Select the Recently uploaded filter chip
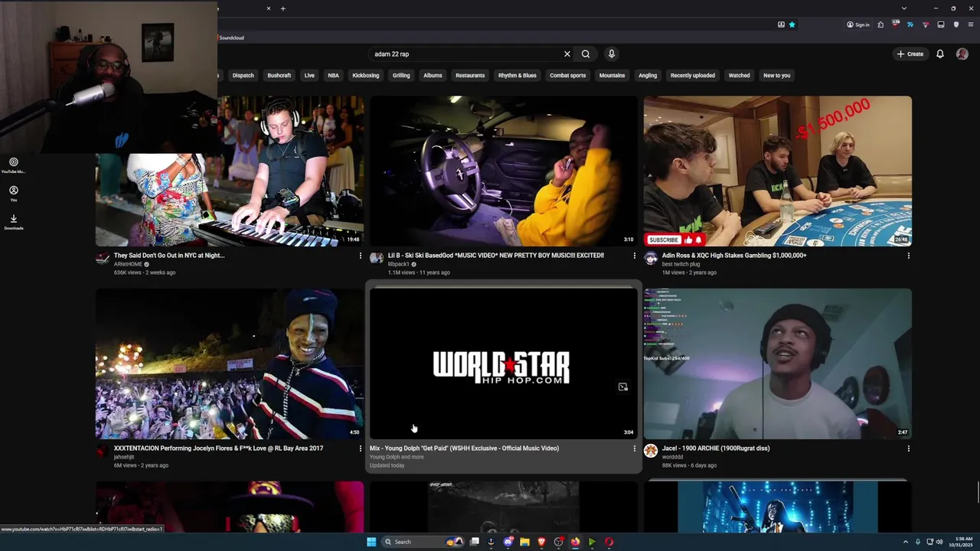Image resolution: width=980 pixels, height=551 pixels. [x=693, y=75]
